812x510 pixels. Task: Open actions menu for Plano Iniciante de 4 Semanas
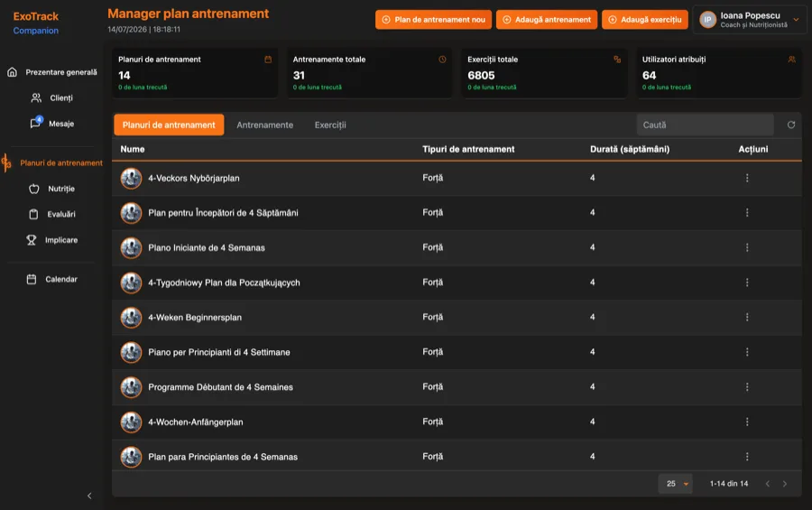click(747, 247)
